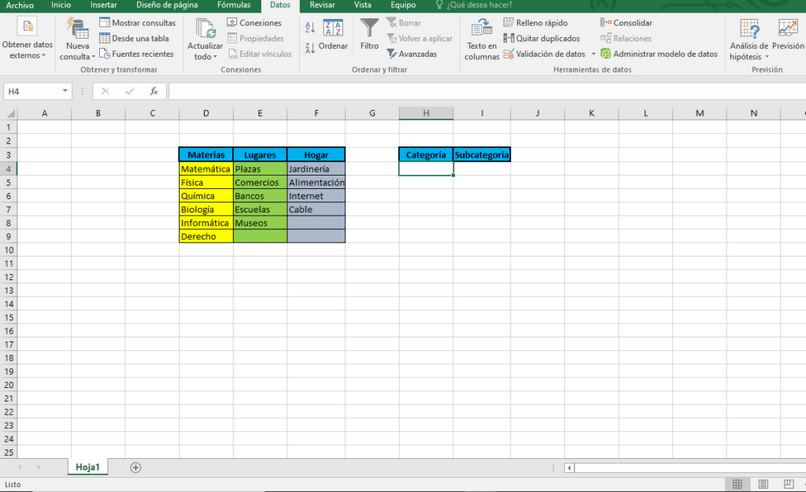The image size is (806, 492).
Task: Click Avanzadas filter option
Action: [412, 53]
